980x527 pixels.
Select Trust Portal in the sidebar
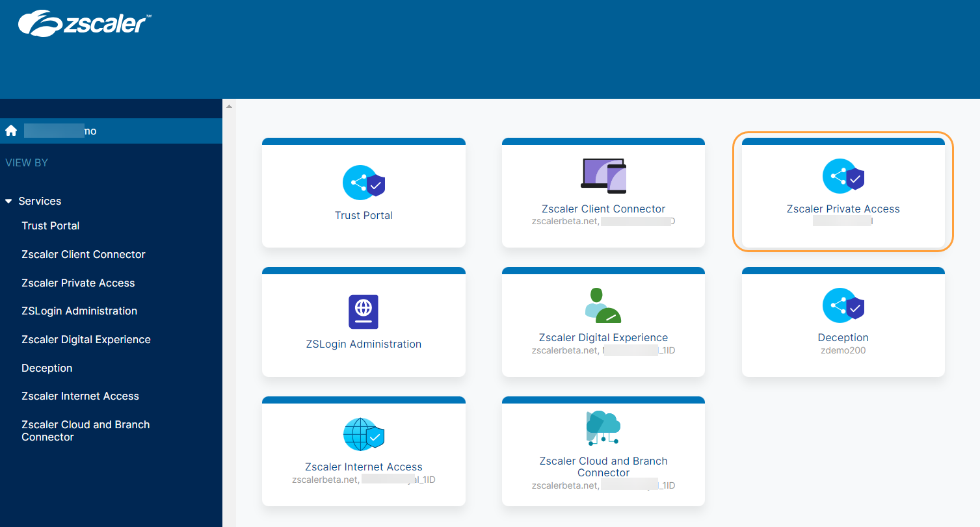(x=51, y=226)
